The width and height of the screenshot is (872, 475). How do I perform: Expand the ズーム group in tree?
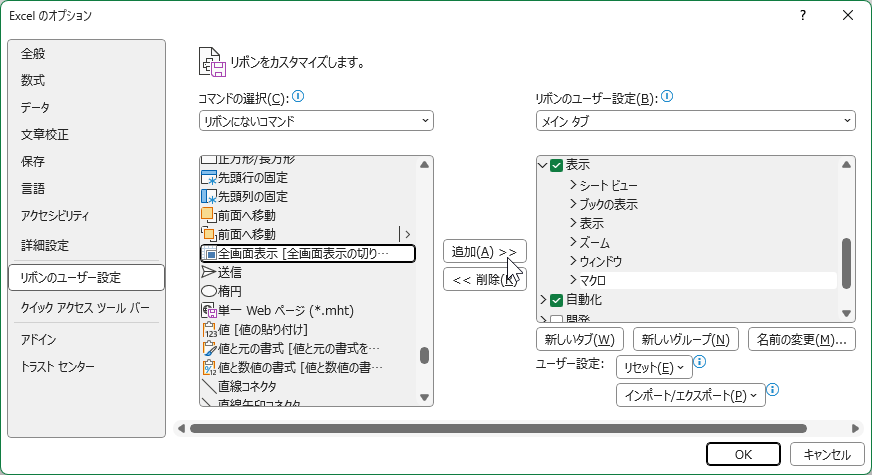[573, 243]
